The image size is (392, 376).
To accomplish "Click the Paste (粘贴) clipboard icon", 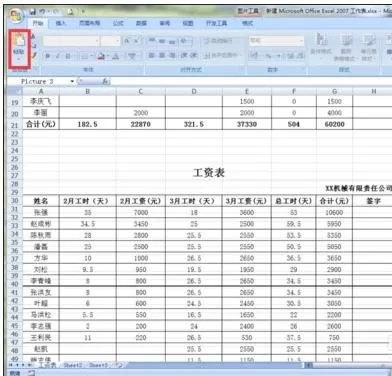I will click(x=19, y=40).
